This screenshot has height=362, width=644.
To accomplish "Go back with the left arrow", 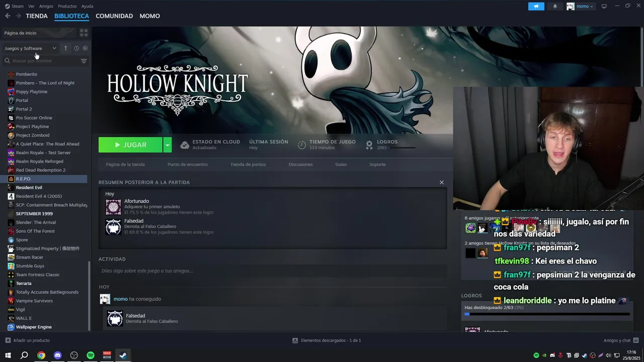I will pos(8,16).
